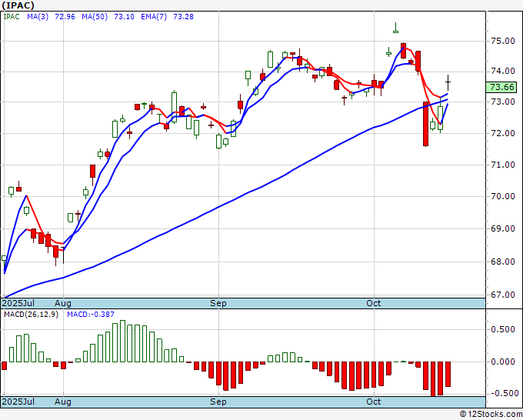Select the EMA(7) legend label
Screen dimensions: 523x420
click(154, 17)
